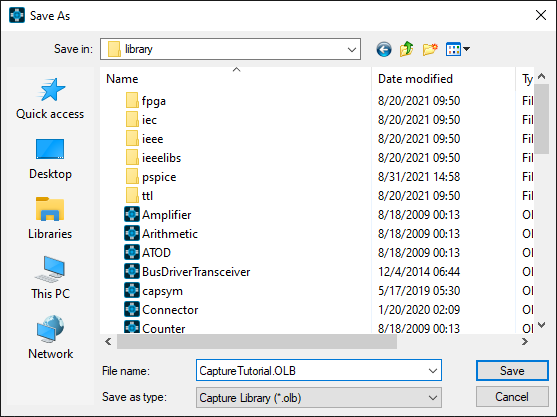The width and height of the screenshot is (557, 417).
Task: Select the folder name 'fpga'
Action: coord(154,101)
